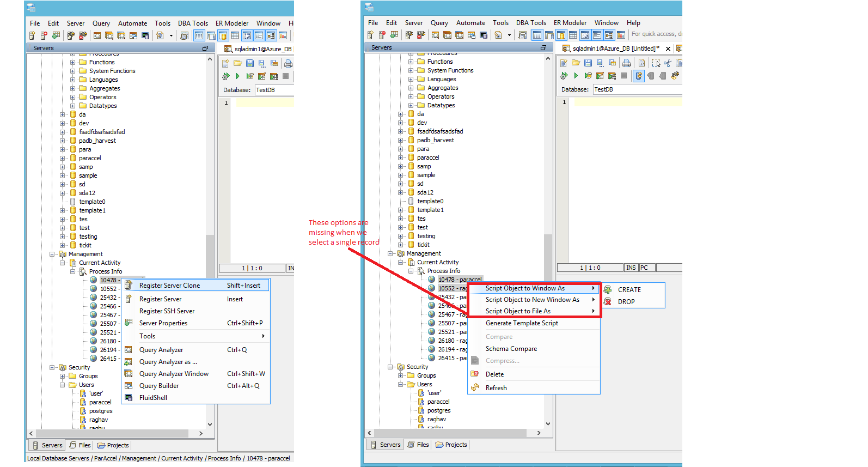Click the Database TestDB field in left window
Screen dimensions: 868x467
pyautogui.click(x=274, y=90)
